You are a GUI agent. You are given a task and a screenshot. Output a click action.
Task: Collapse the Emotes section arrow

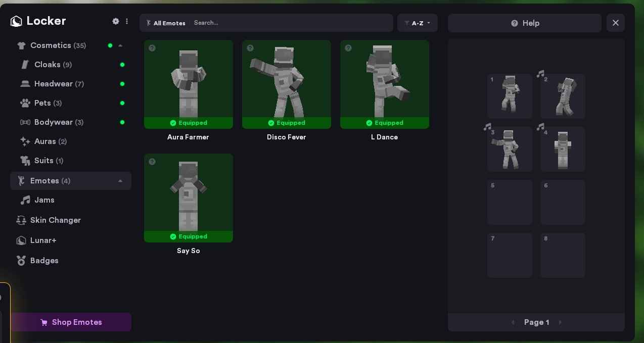(x=120, y=181)
